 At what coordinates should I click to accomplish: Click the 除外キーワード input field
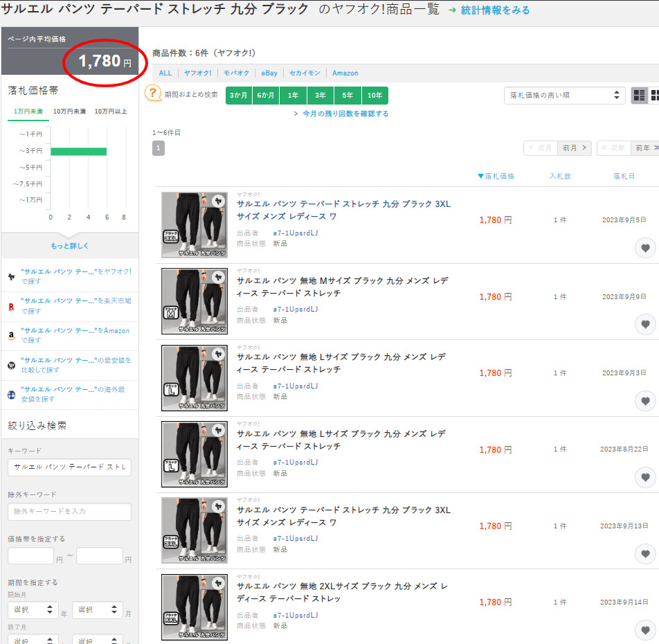[x=69, y=512]
